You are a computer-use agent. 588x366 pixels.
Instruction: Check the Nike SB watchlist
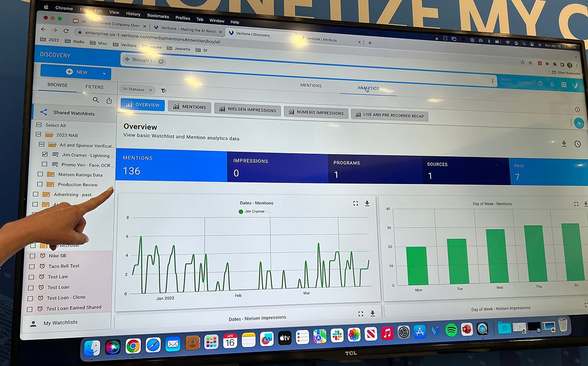pos(32,256)
